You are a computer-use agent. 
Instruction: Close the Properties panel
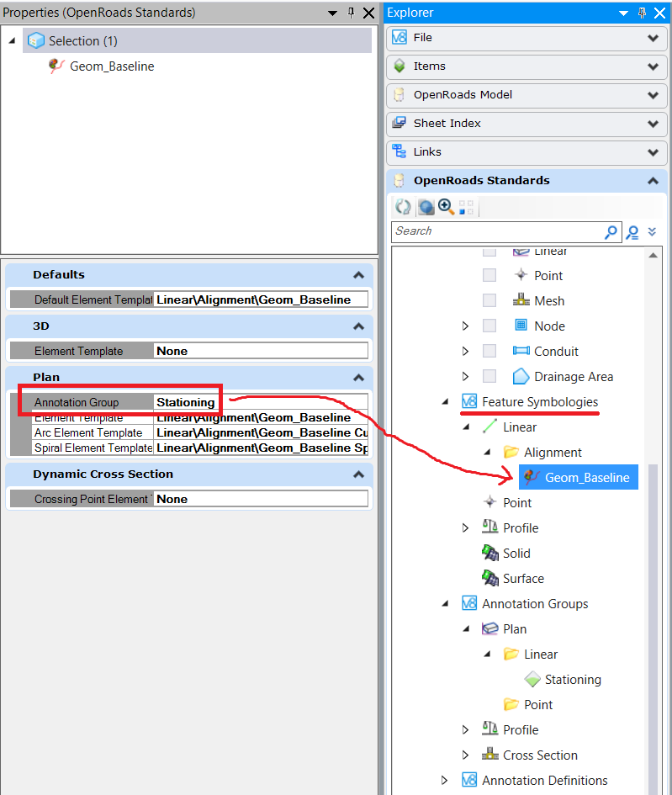(368, 13)
